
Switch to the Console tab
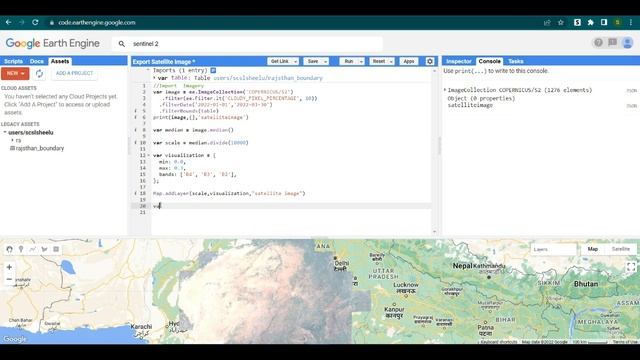(x=489, y=61)
